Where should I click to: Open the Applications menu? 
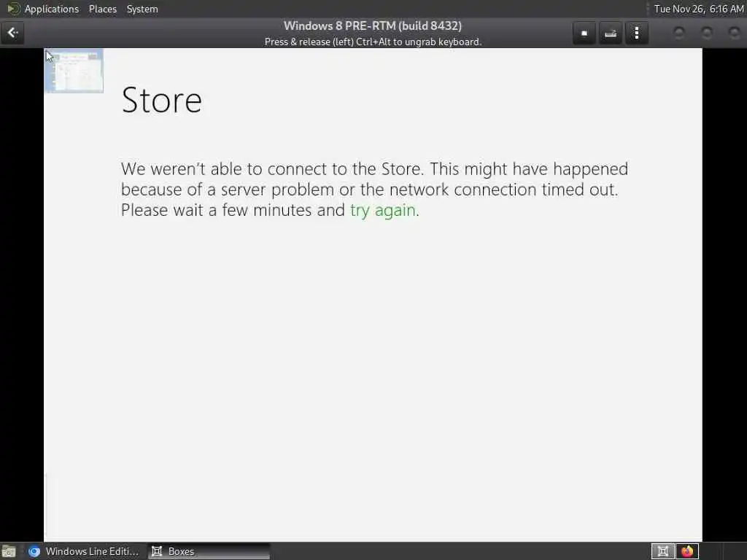pyautogui.click(x=52, y=9)
